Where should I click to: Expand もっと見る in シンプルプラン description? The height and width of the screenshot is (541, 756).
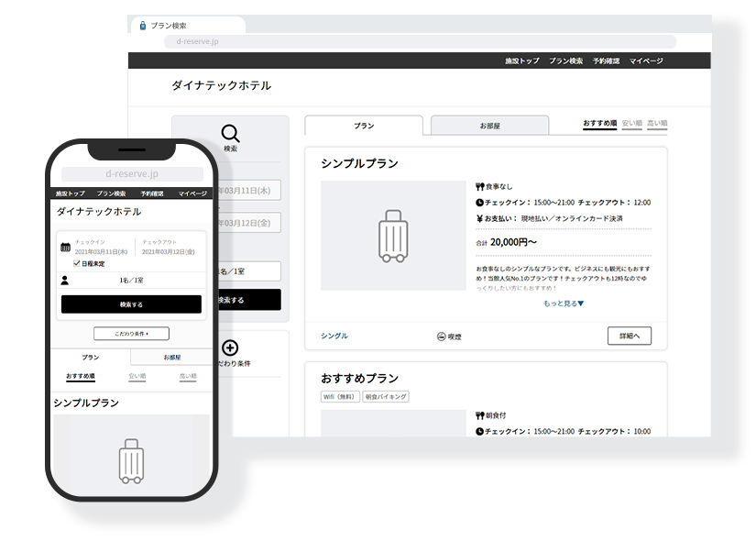[563, 303]
